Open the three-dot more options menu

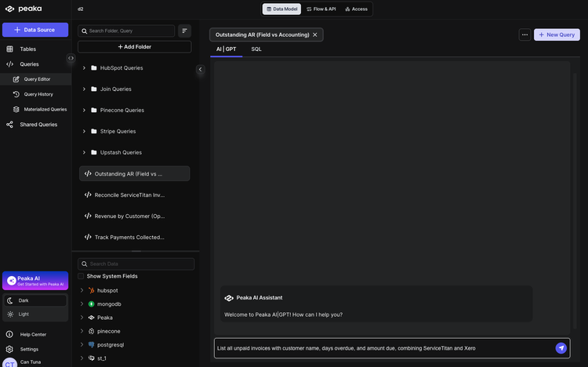click(524, 35)
